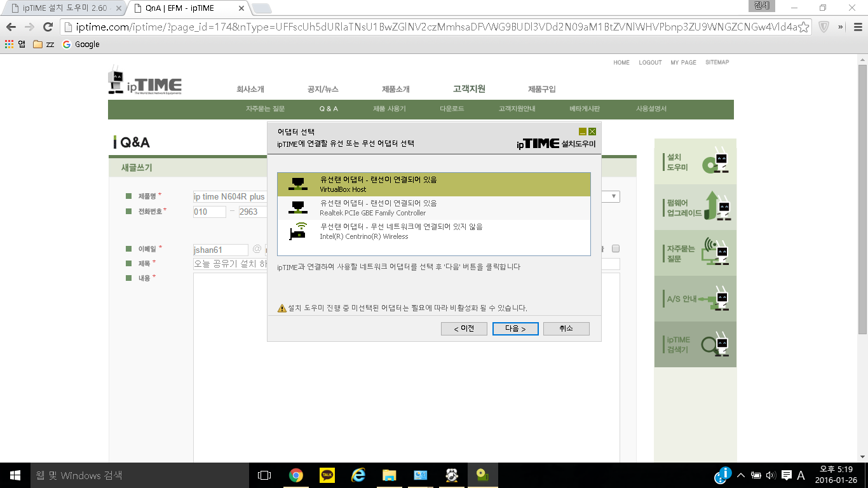Screen dimensions: 868x488
Task: Open the 설치 도우미 sidebar banner
Action: click(695, 161)
